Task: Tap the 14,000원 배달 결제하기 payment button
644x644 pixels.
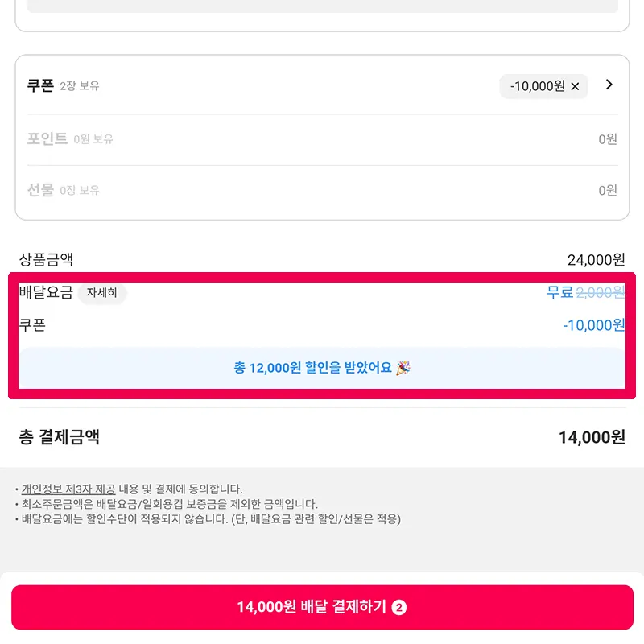Action: [322, 607]
